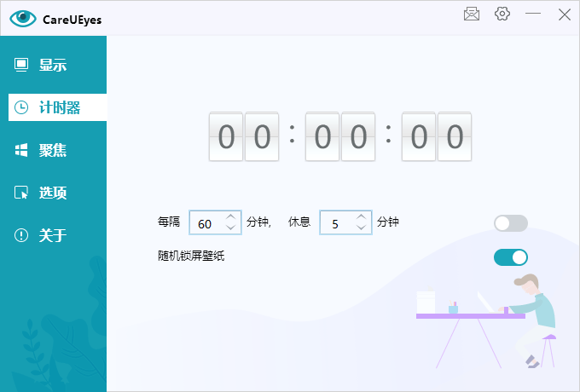
Task: Open the 关于 page label
Action: coord(53,235)
